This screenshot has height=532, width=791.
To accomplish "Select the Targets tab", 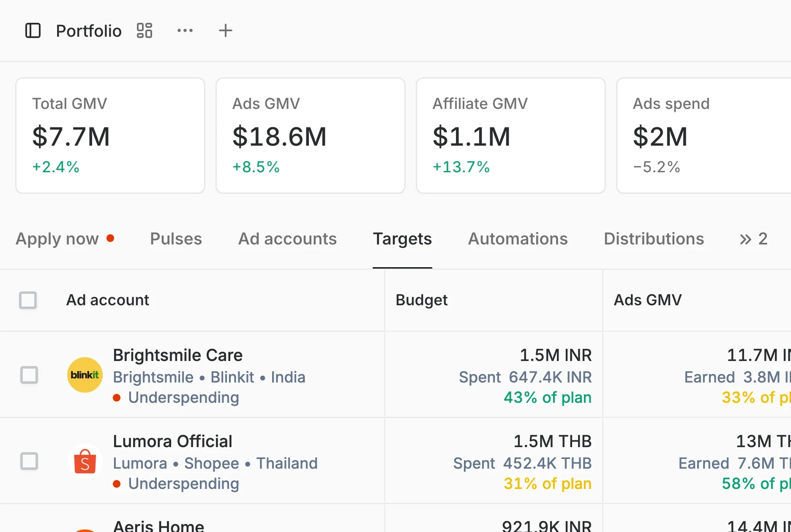I will tap(402, 239).
